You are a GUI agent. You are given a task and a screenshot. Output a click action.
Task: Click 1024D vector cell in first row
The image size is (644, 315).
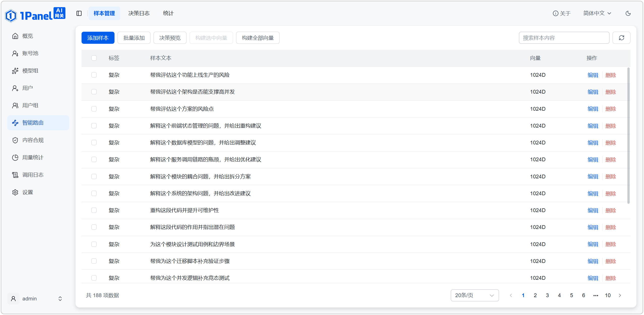coord(538,75)
